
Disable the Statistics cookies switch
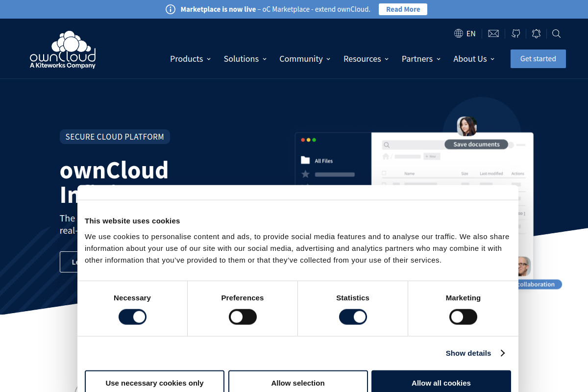click(353, 317)
